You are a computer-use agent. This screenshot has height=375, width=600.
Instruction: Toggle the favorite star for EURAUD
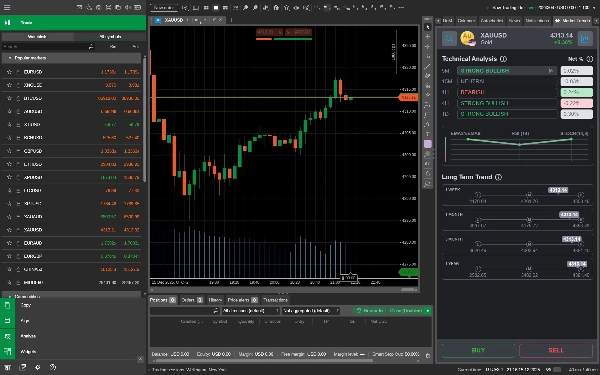pyautogui.click(x=9, y=243)
